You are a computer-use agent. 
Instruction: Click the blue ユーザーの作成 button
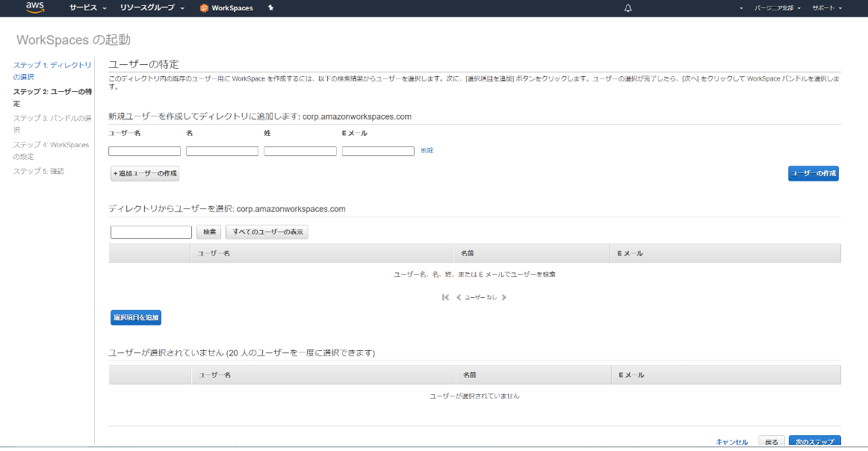click(813, 174)
